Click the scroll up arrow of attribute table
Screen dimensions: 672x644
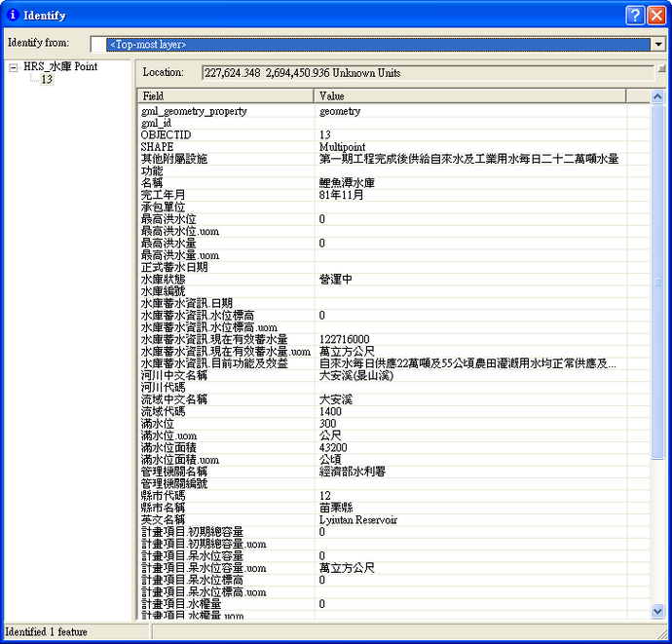657,96
